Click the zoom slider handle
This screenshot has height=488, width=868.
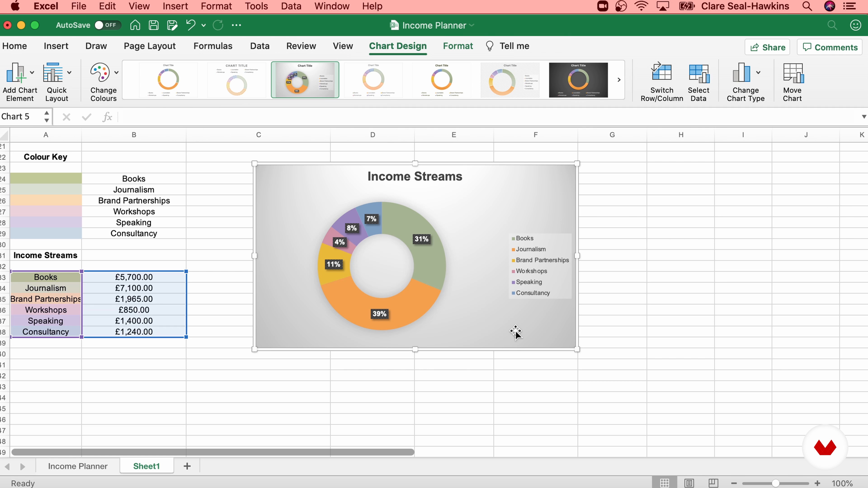tap(775, 483)
